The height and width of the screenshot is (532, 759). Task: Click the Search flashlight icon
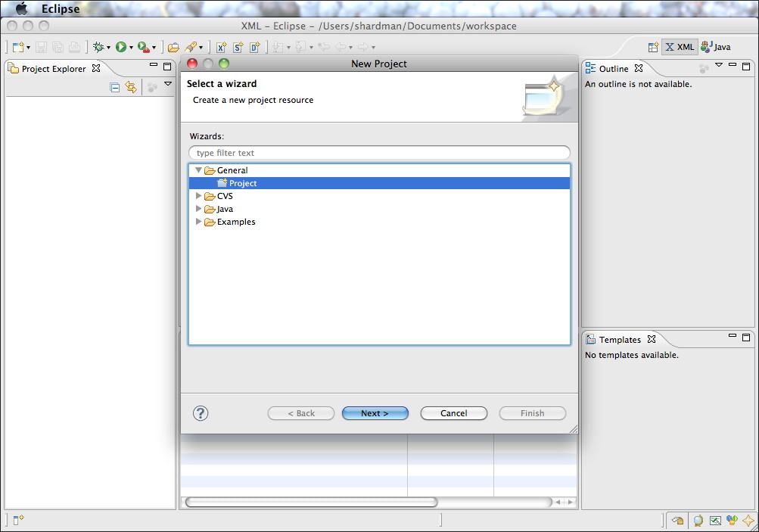(x=191, y=47)
